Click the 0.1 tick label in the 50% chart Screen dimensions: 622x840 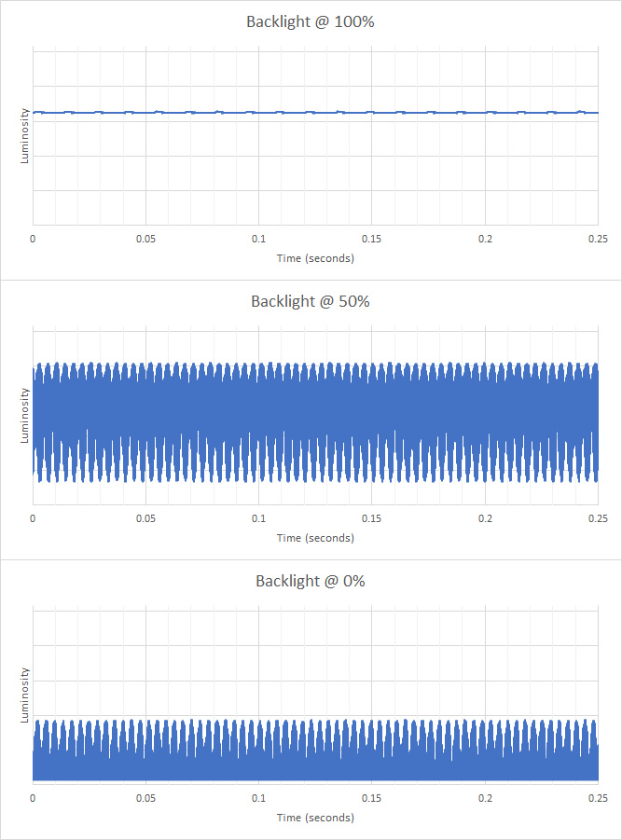click(x=258, y=519)
